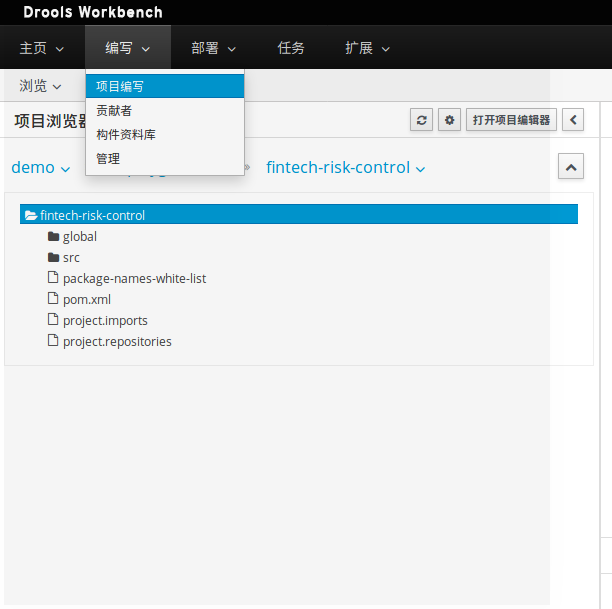Select fintech-risk-control root tree node
Image resolution: width=612 pixels, height=609 pixels.
(x=299, y=214)
